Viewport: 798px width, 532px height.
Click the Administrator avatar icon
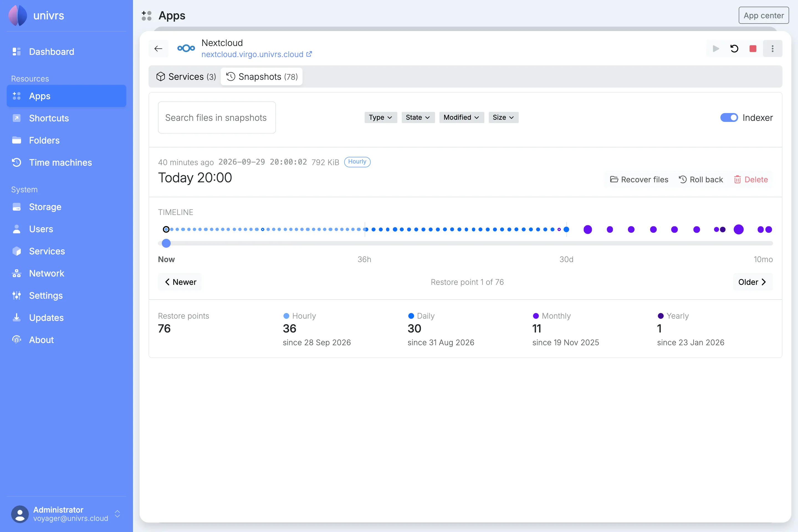point(20,514)
